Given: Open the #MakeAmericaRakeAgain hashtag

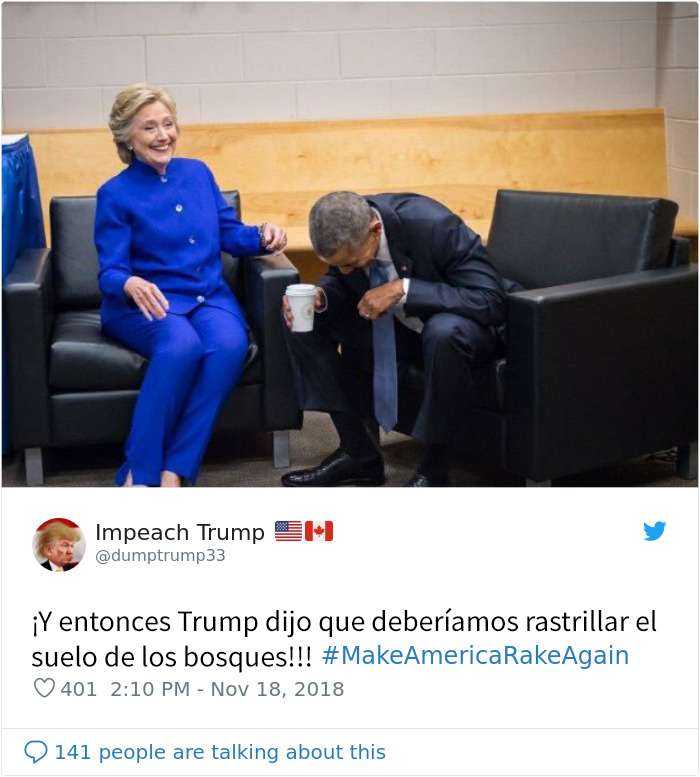Looking at the screenshot, I should click(x=476, y=656).
